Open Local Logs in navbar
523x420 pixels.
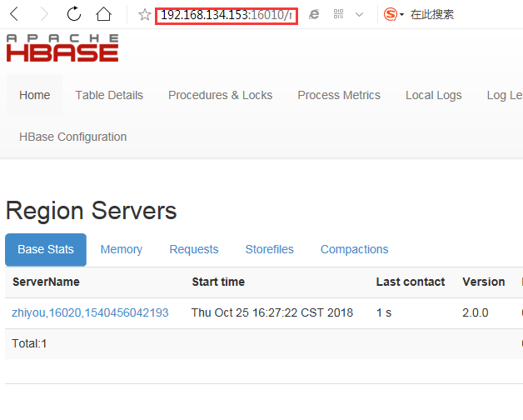coord(434,95)
